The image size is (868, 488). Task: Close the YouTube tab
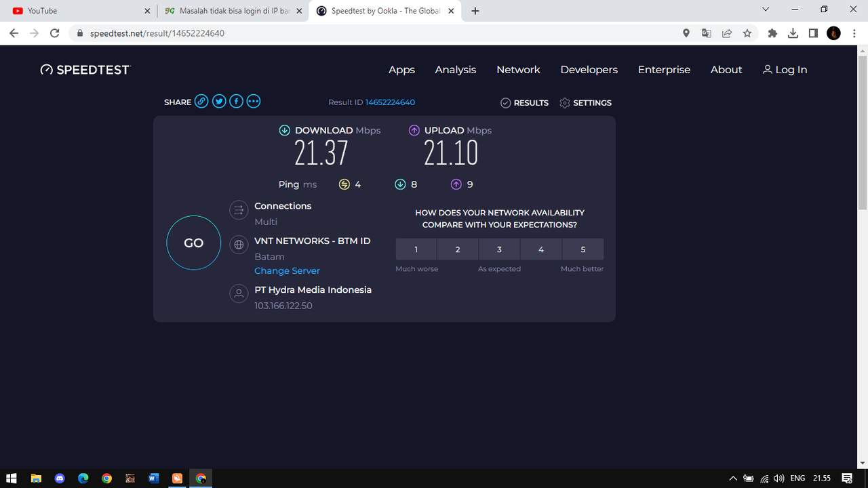point(148,11)
